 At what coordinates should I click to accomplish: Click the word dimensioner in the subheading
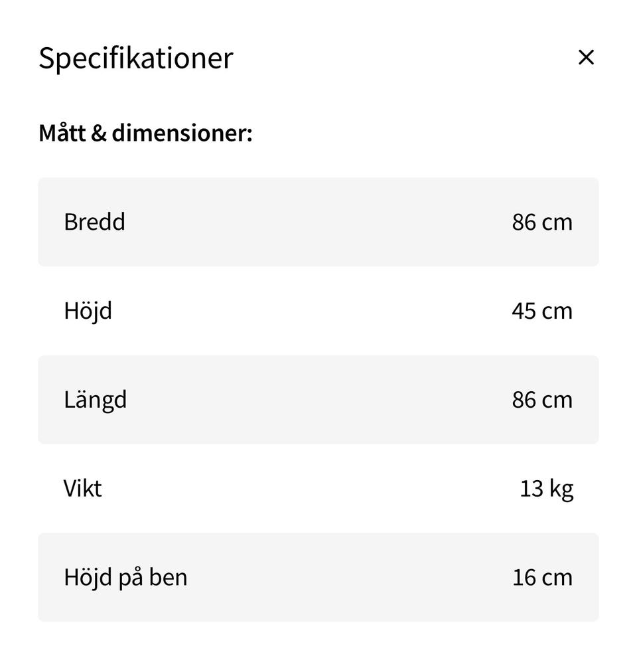[x=181, y=133]
